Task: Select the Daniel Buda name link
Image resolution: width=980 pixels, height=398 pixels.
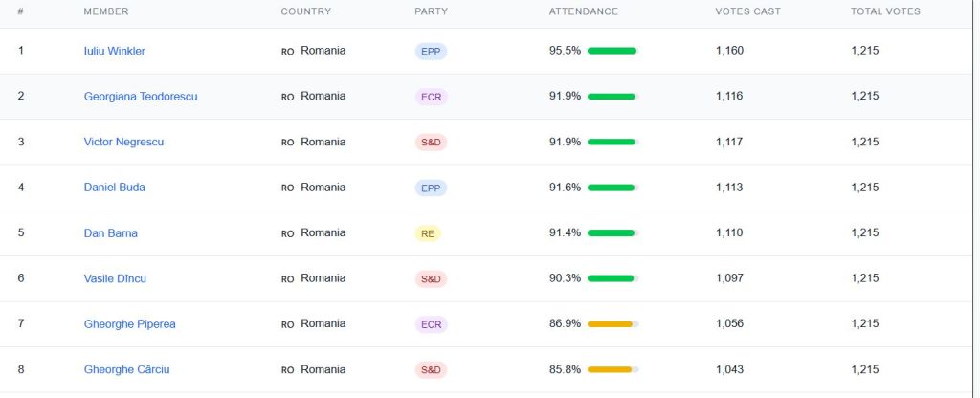Action: click(114, 188)
